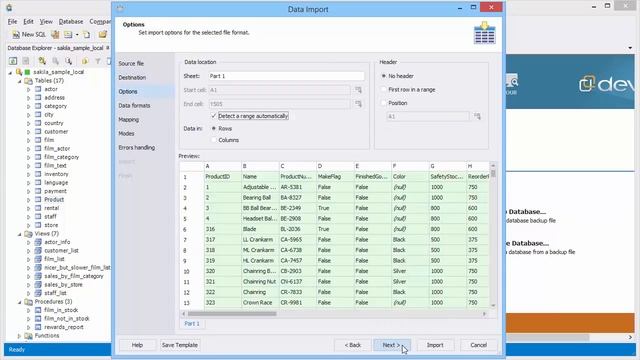This screenshot has height=360, width=640.
Task: Click the Next button
Action: (391, 345)
